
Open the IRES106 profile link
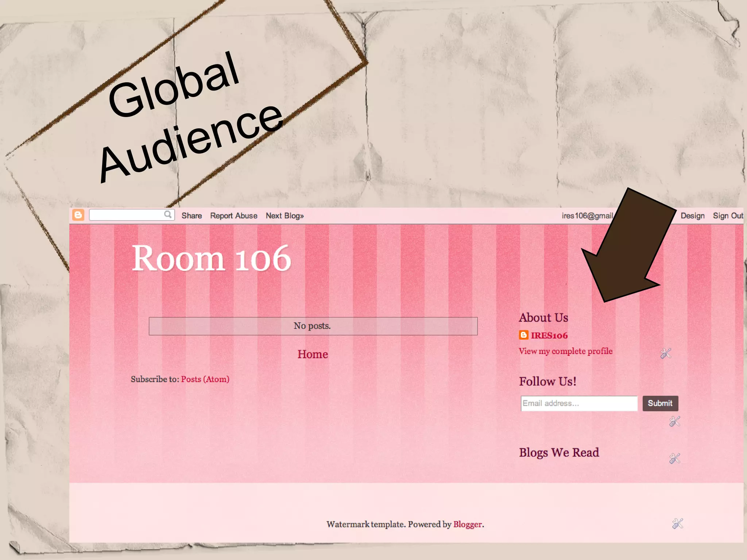click(x=549, y=335)
